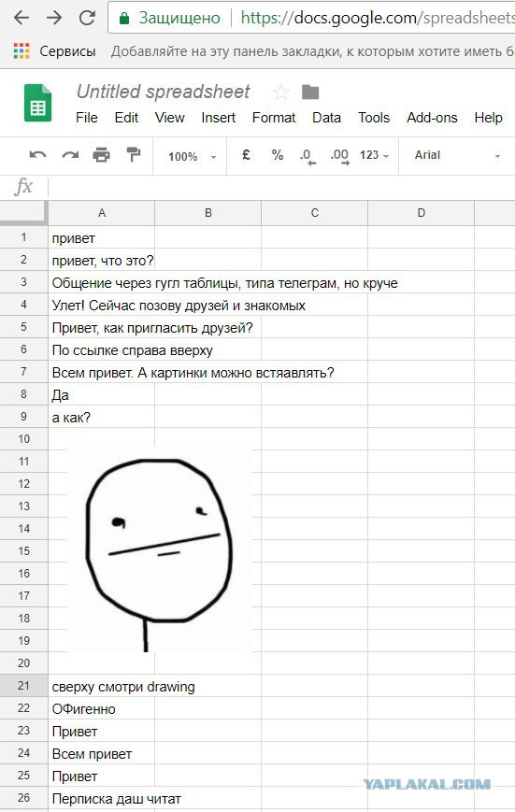Open the Data menu
Screen dimensions: 515x812
click(326, 118)
